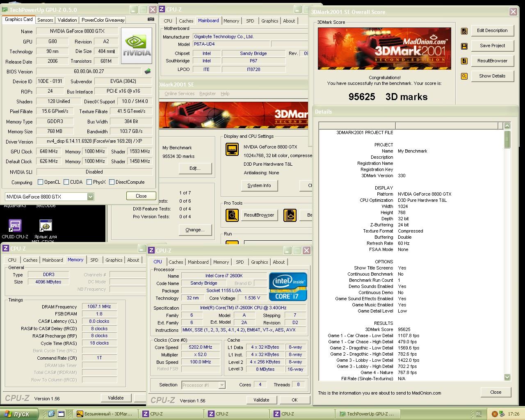Open the Graphics tab in the CPU CPU-Z window
The image size is (525, 420).
tap(260, 262)
